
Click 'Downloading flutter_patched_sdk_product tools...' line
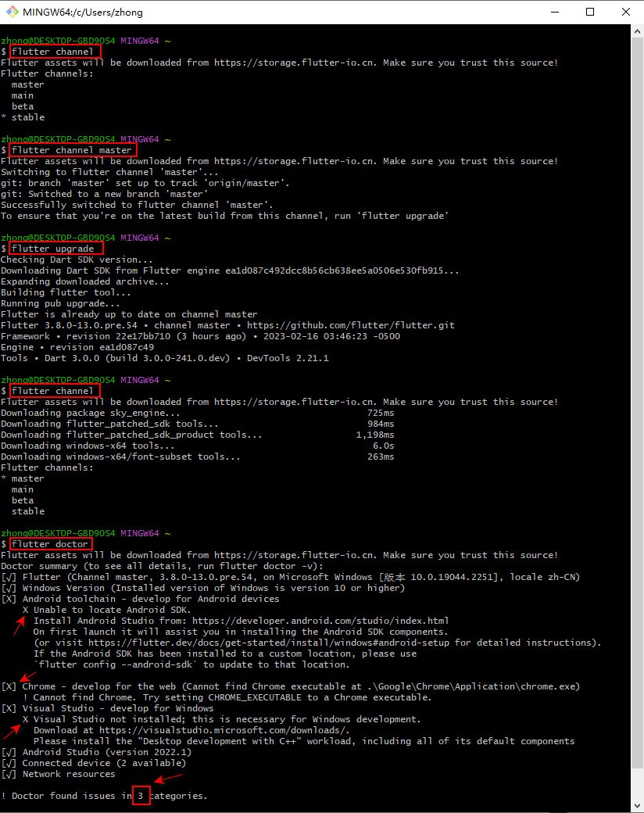click(x=197, y=435)
